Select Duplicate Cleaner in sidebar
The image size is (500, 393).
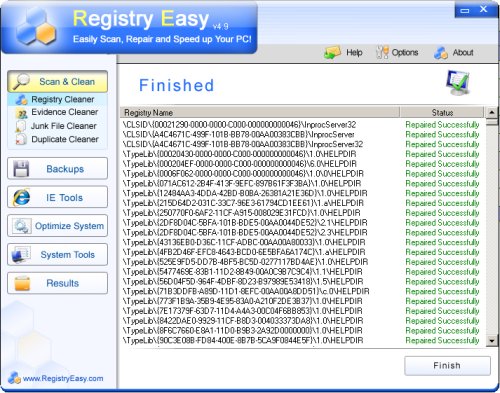57,139
